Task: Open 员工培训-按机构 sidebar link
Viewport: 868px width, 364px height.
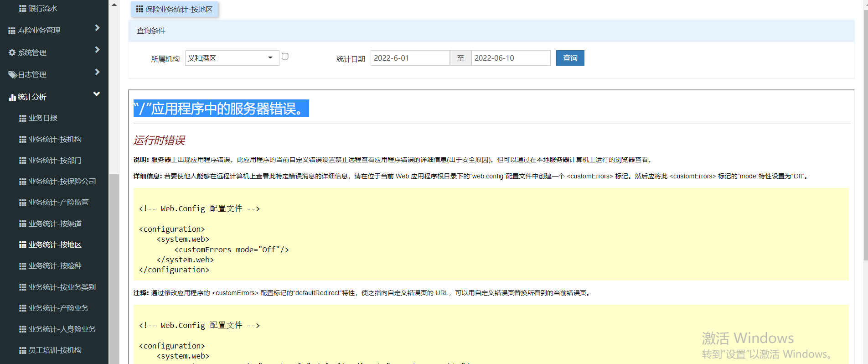Action: [55, 350]
